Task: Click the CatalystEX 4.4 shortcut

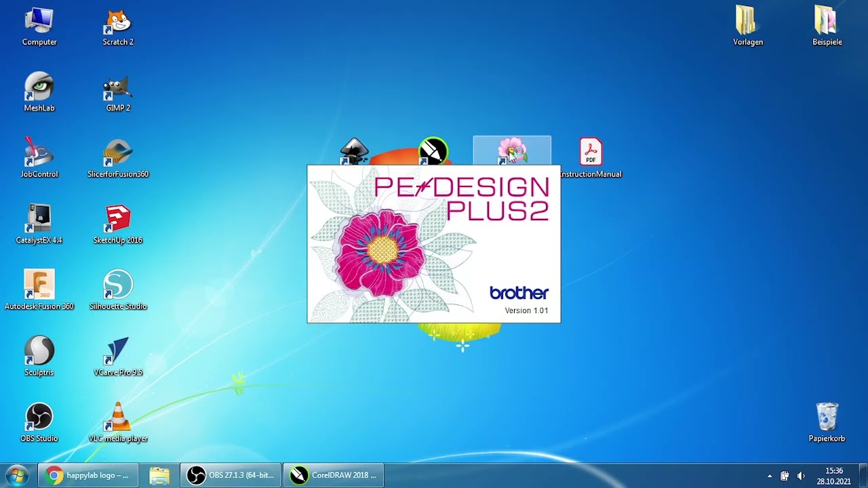Action: click(x=39, y=224)
